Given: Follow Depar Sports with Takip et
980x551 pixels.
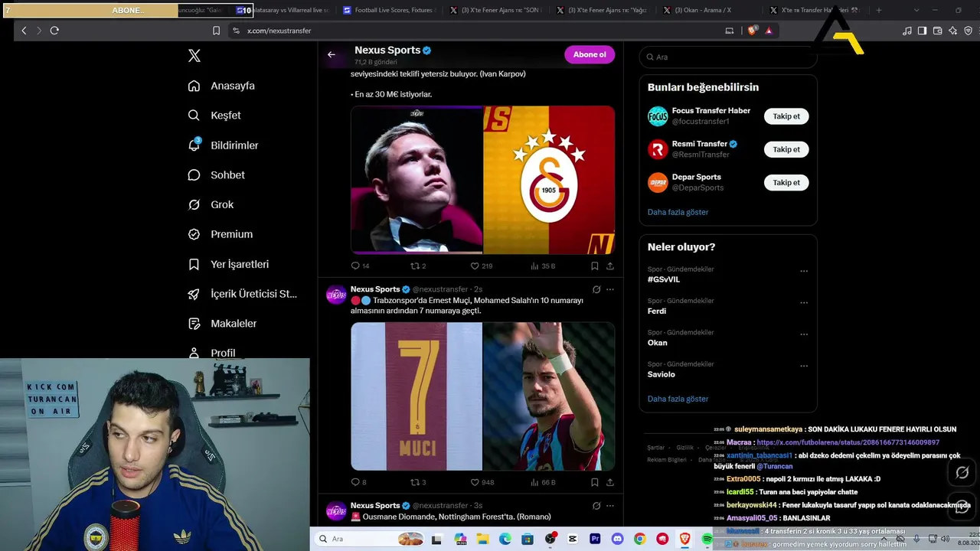Looking at the screenshot, I should pyautogui.click(x=786, y=182).
